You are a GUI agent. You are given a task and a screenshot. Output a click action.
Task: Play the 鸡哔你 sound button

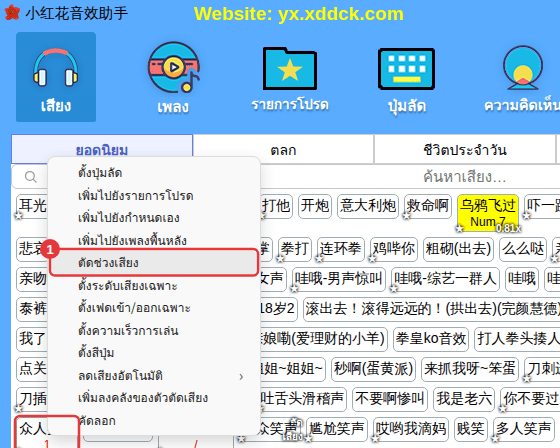click(x=394, y=249)
